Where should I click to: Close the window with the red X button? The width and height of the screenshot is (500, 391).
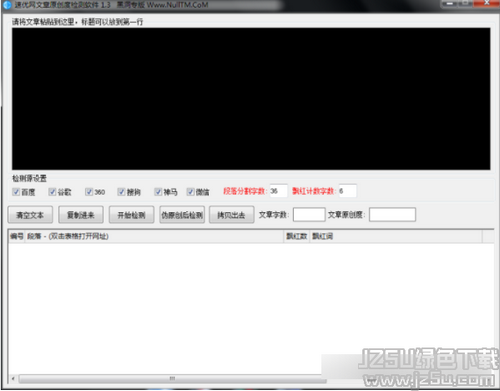point(486,3)
